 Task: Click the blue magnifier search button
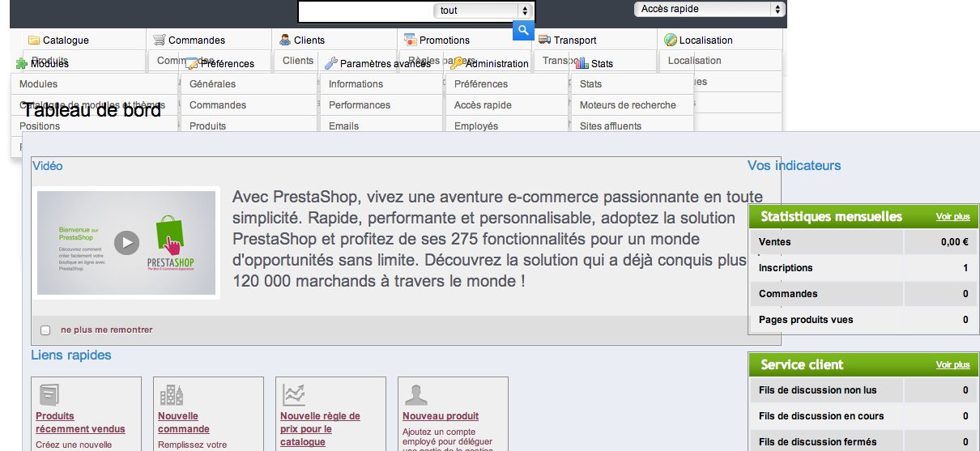coord(523,31)
